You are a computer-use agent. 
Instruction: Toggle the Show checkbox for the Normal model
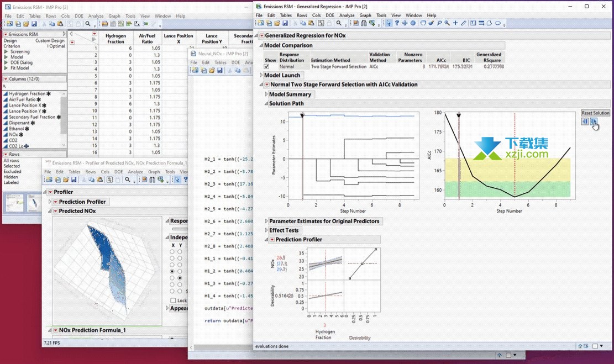point(266,67)
